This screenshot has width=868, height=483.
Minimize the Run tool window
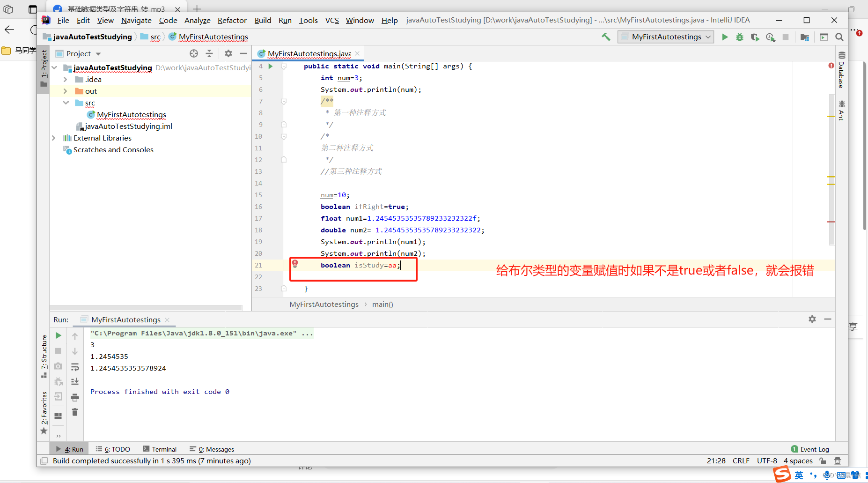click(828, 319)
